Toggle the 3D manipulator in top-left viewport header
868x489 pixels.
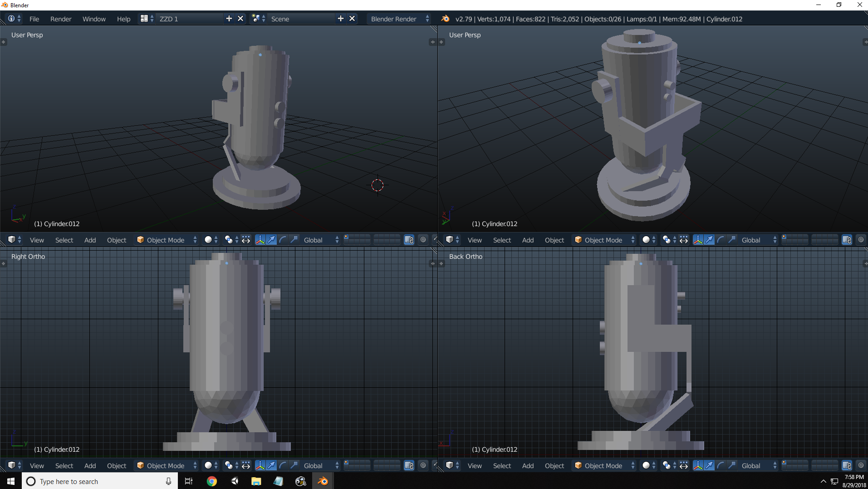click(x=260, y=240)
